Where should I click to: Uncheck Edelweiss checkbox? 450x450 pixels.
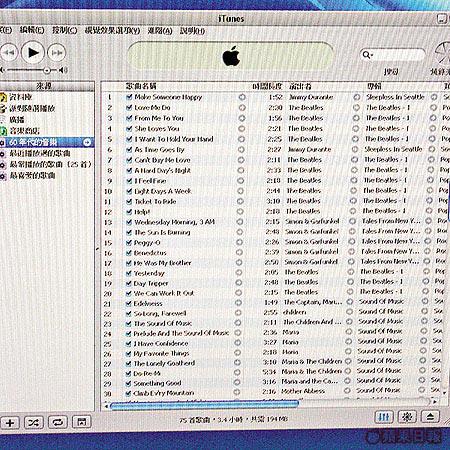[x=128, y=303]
